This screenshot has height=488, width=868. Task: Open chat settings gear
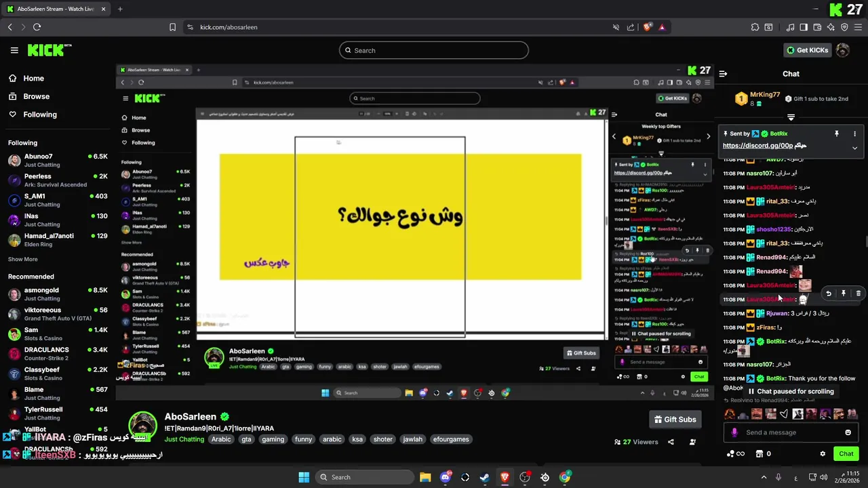pos(823,453)
